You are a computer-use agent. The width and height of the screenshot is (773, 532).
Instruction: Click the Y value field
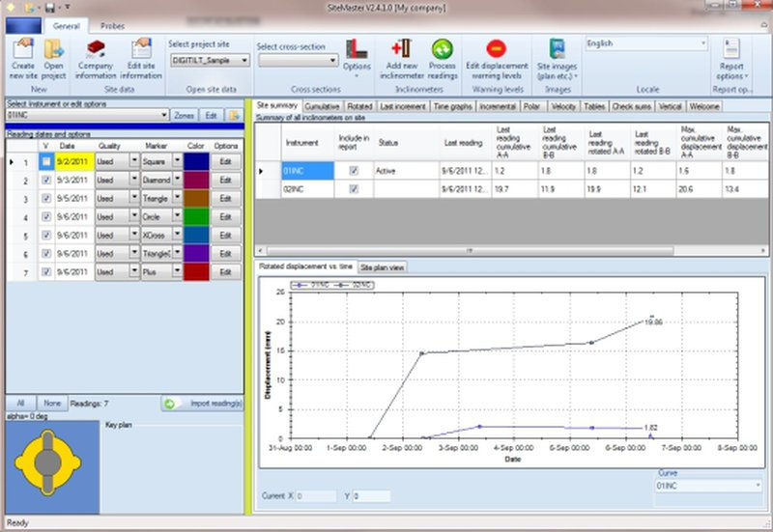click(372, 496)
